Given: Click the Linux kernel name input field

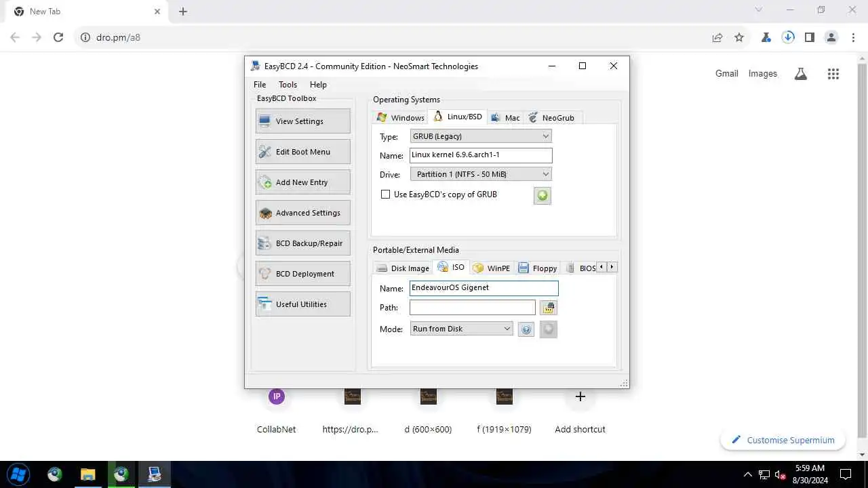Looking at the screenshot, I should [x=481, y=155].
